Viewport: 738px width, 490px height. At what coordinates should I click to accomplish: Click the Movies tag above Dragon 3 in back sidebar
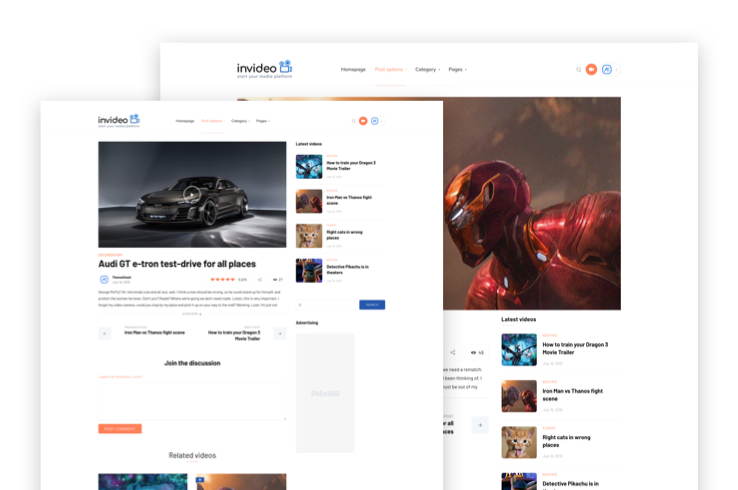pos(550,336)
